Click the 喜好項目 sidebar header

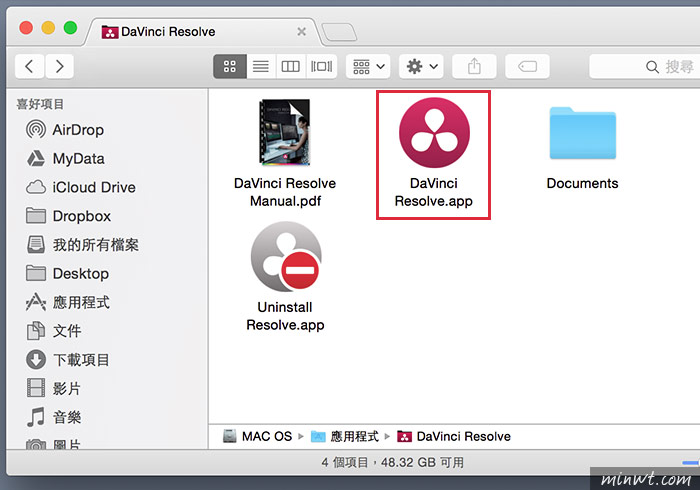tap(40, 104)
